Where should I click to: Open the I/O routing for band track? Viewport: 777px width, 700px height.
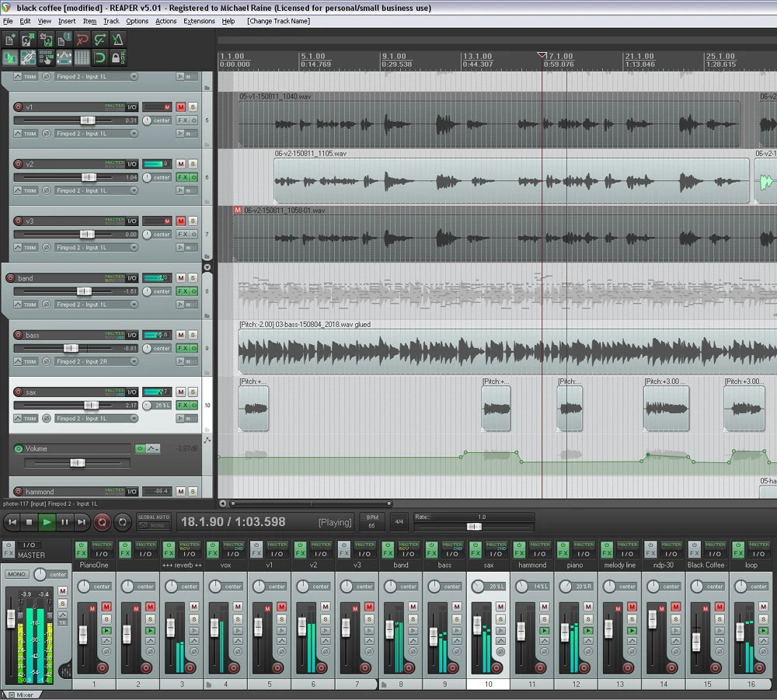click(x=132, y=278)
